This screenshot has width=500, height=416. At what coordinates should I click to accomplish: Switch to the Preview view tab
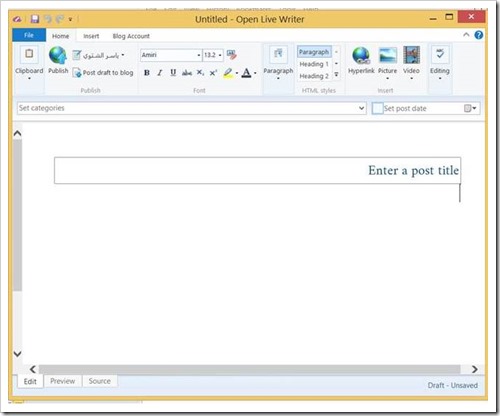pyautogui.click(x=62, y=381)
